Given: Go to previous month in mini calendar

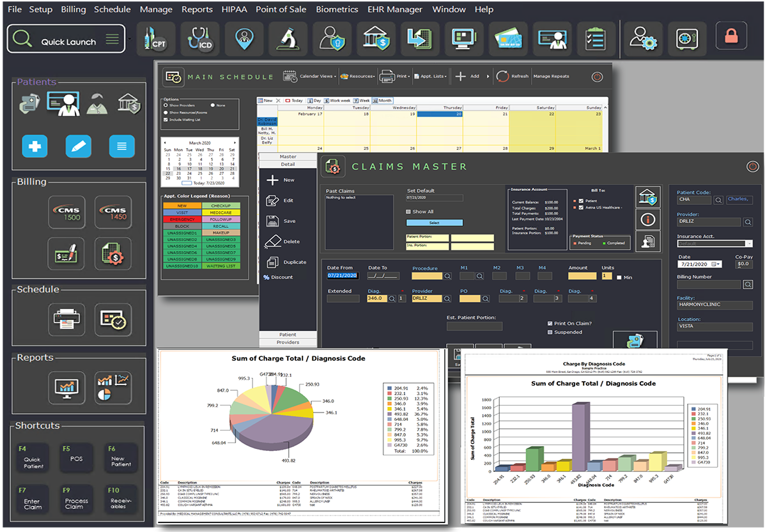Looking at the screenshot, I should pos(165,143).
